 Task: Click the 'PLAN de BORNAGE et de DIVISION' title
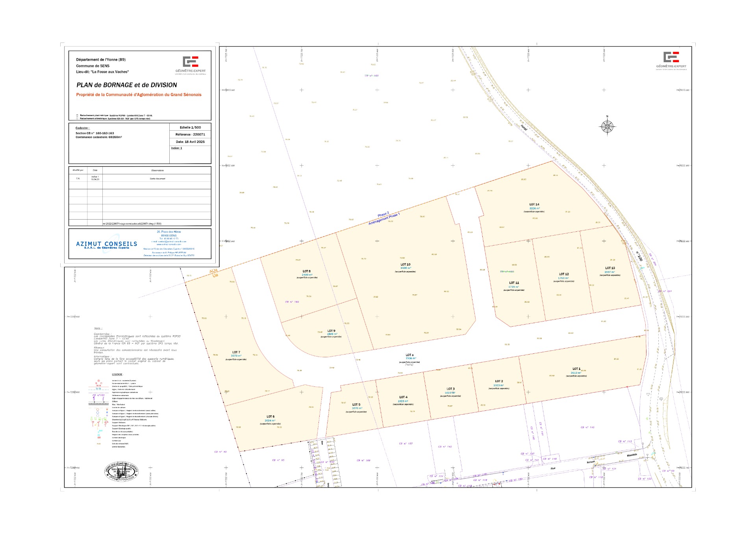click(126, 85)
